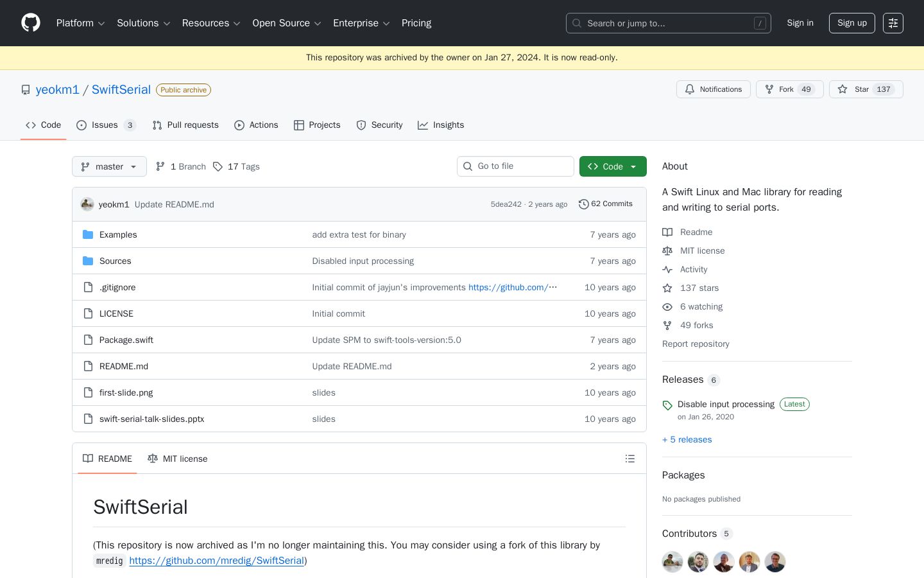Viewport: 924px width, 578px height.
Task: Expand the Solutions menu
Action: [143, 23]
